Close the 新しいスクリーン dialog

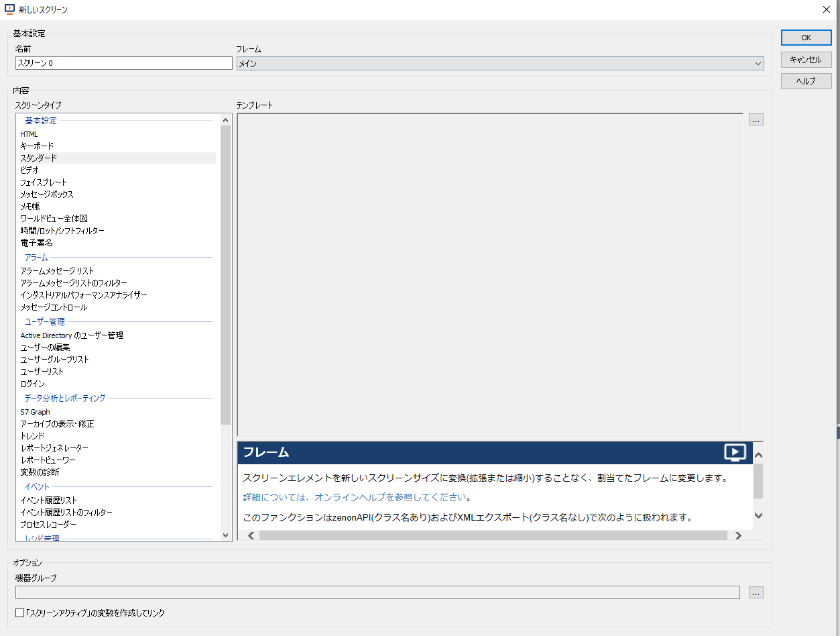pyautogui.click(x=826, y=9)
